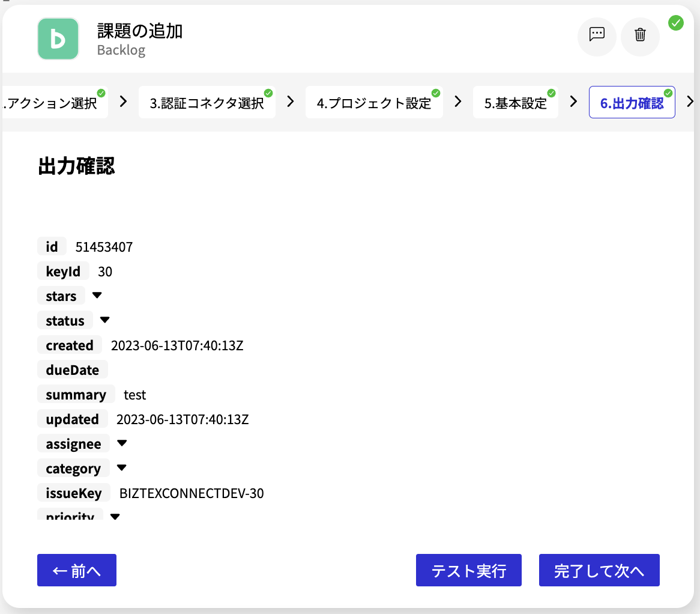Select the summary field label
Viewport: 700px width, 614px height.
[76, 395]
